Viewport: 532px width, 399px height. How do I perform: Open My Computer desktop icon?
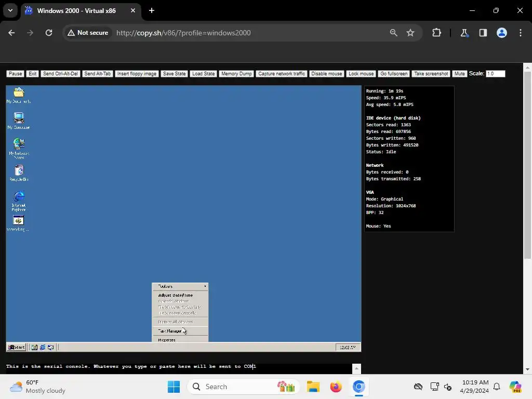coord(19,121)
